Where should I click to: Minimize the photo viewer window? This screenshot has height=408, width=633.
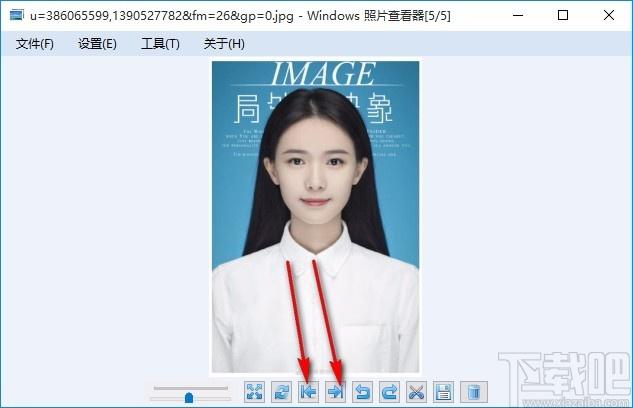click(517, 15)
